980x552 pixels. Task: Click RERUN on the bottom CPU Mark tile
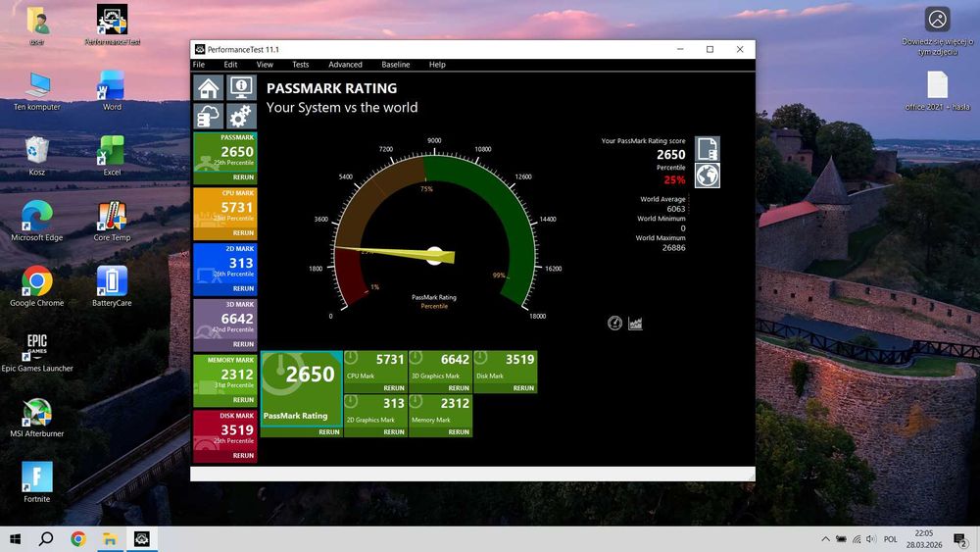(x=394, y=388)
